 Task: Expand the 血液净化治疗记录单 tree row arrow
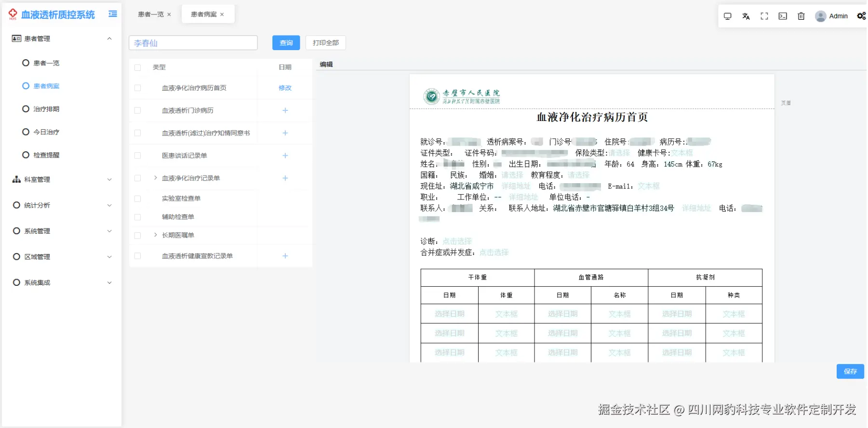pyautogui.click(x=155, y=178)
